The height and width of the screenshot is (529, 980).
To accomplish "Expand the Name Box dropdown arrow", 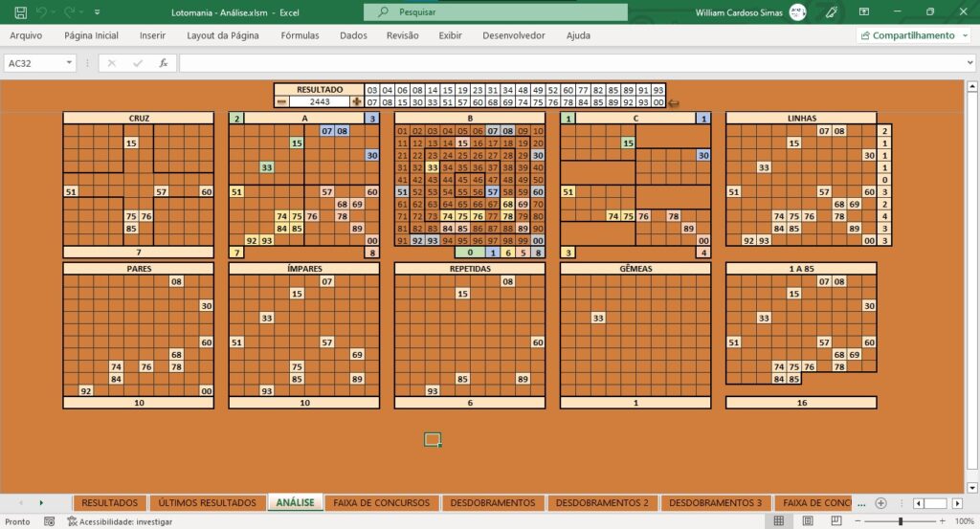I will pyautogui.click(x=69, y=63).
